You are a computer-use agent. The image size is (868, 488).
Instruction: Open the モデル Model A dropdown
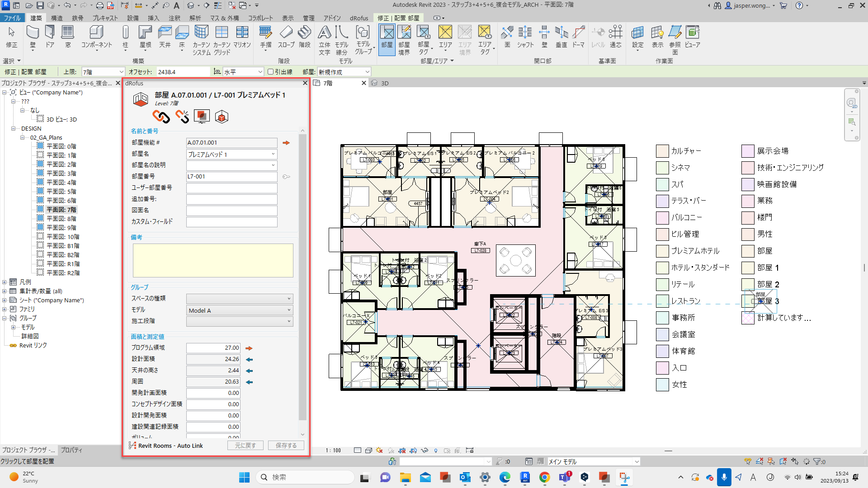coord(240,310)
